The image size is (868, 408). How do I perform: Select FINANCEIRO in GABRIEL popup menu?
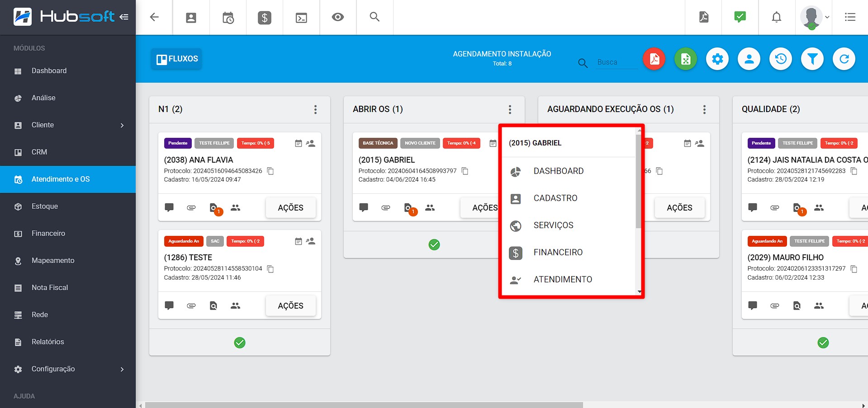569,253
